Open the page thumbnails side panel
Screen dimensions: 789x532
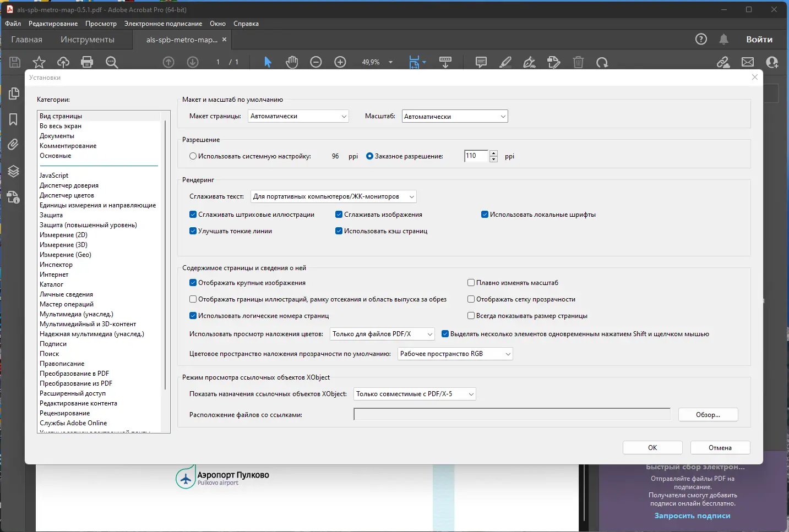click(x=13, y=94)
